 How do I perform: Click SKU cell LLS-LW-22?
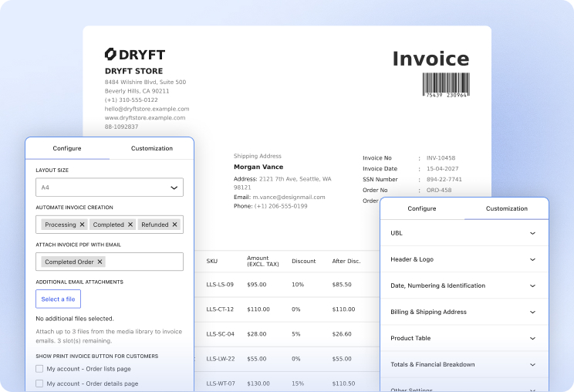point(221,359)
